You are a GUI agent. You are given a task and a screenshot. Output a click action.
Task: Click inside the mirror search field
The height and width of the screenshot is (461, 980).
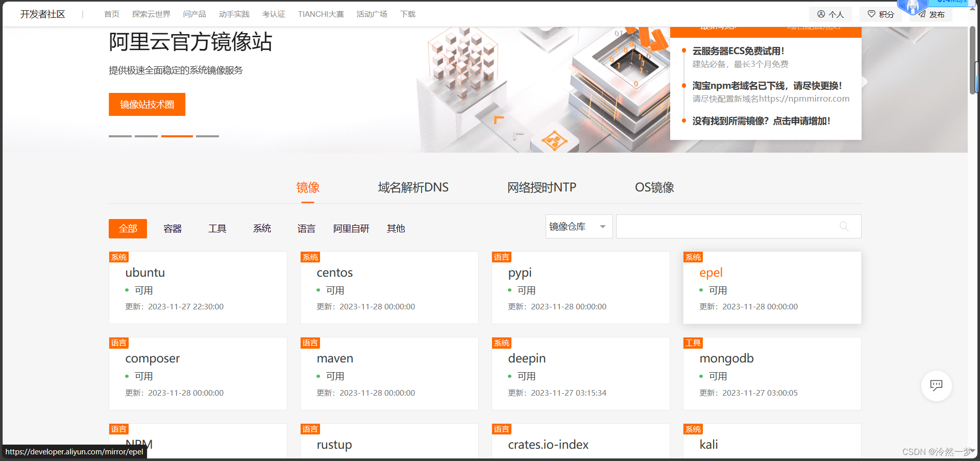click(x=738, y=226)
